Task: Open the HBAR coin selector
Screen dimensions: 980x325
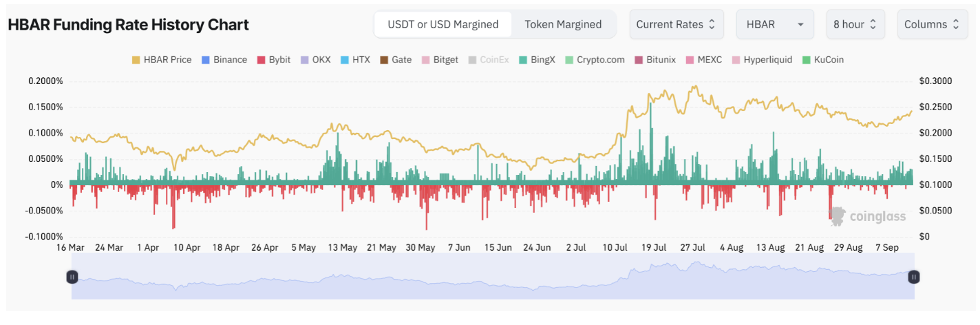Action: coord(775,24)
